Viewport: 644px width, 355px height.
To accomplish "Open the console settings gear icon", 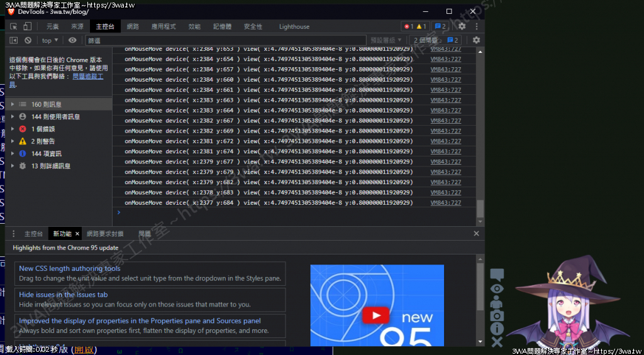I will point(476,40).
